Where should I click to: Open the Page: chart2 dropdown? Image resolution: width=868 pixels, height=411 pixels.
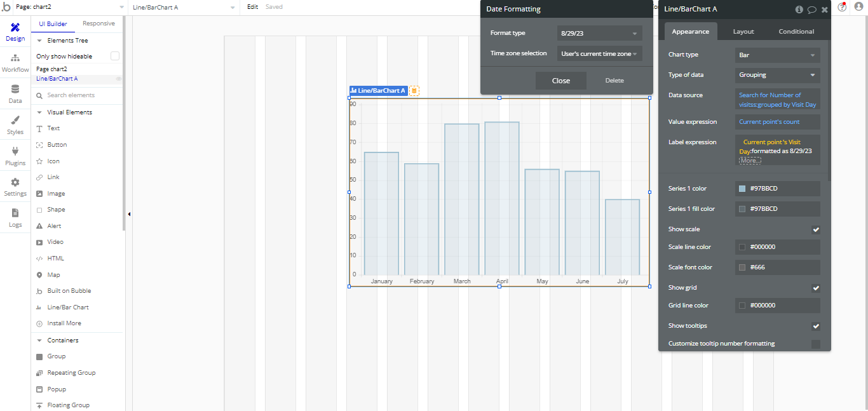click(x=70, y=7)
